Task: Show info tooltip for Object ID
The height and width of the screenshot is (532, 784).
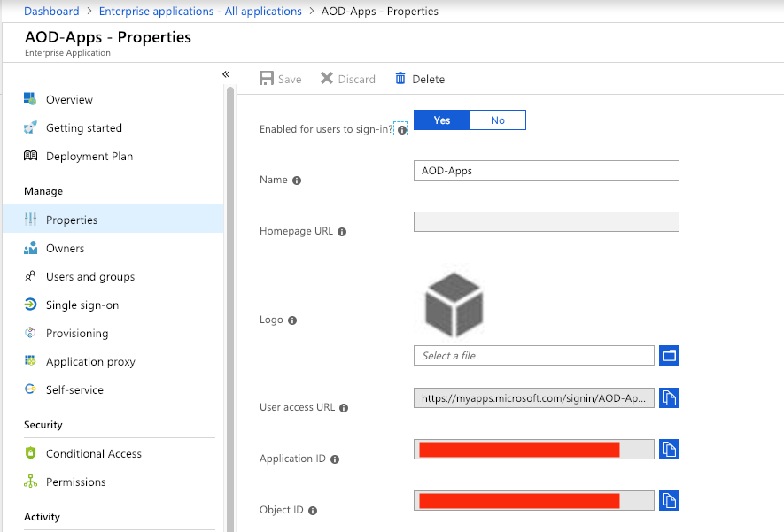Action: [313, 511]
